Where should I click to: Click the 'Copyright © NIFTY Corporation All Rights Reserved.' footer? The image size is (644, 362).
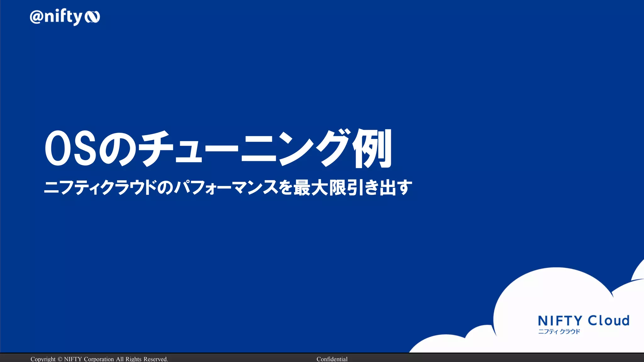[99, 359]
